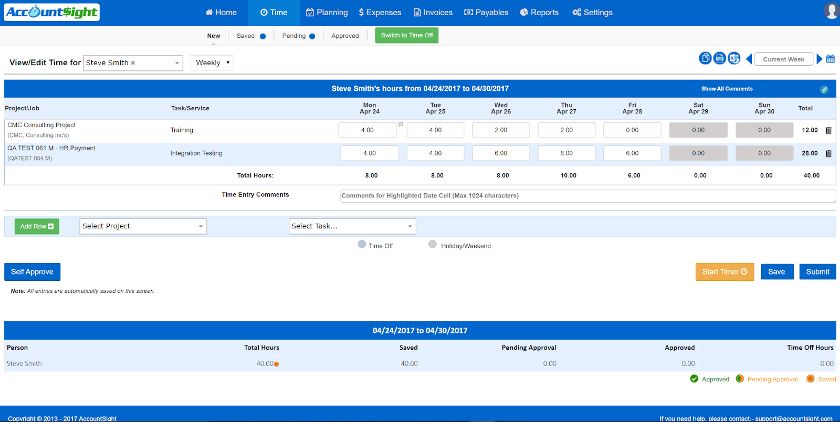This screenshot has height=422, width=840.
Task: Click the AccountSight logo
Action: pyautogui.click(x=51, y=12)
